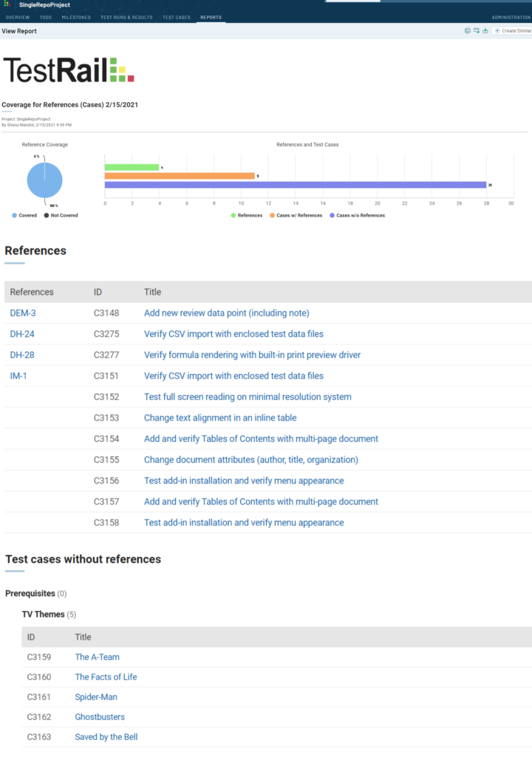
Task: Click the Cases w/ References orange legend dot
Action: pos(272,215)
